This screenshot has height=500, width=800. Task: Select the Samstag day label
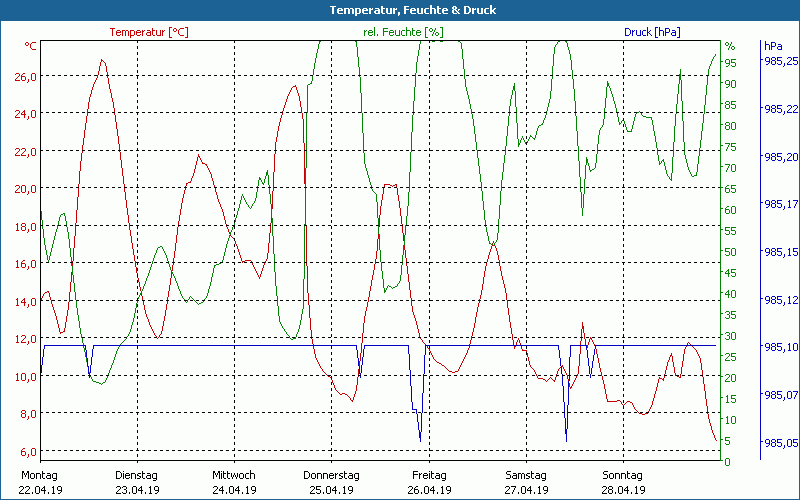525,475
